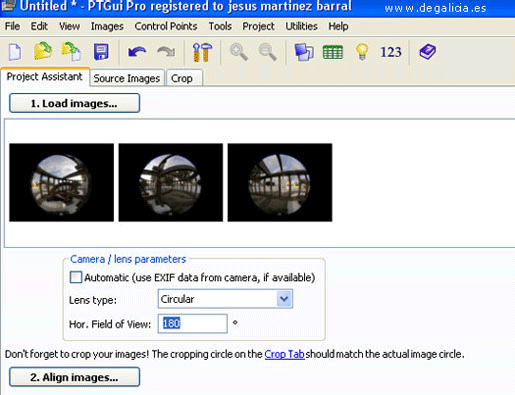The image size is (515, 395).
Task: Undo the last action with the blue arrow
Action: point(137,52)
